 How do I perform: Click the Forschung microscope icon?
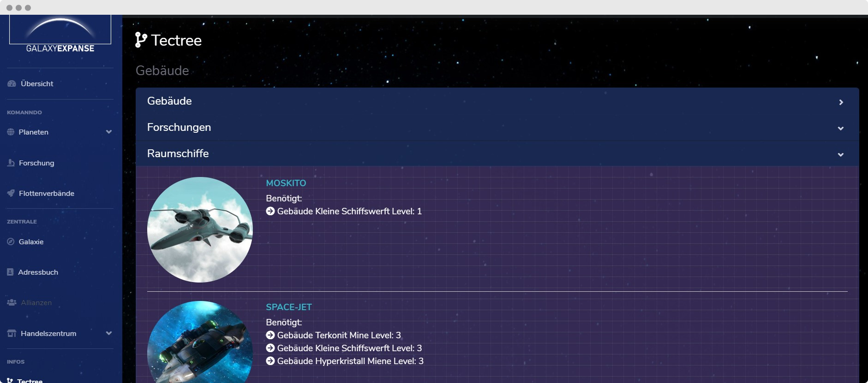click(11, 163)
